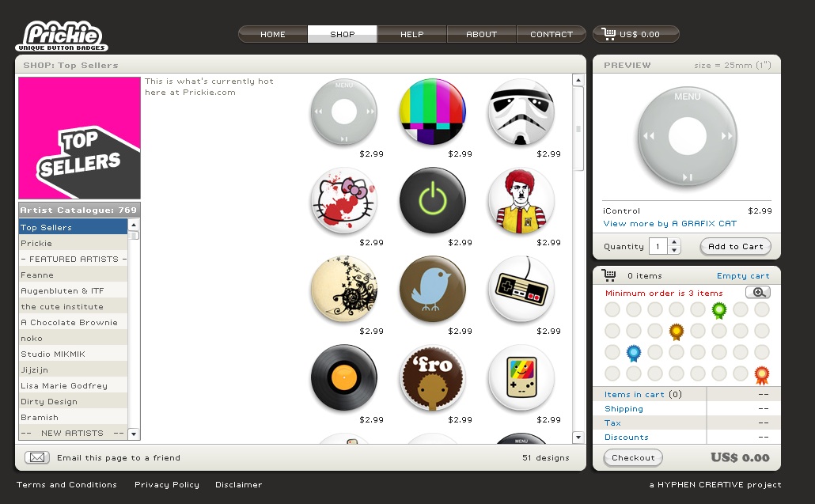Viewport: 815px width, 504px height.
Task: Click the Quantity input field
Action: [x=658, y=246]
